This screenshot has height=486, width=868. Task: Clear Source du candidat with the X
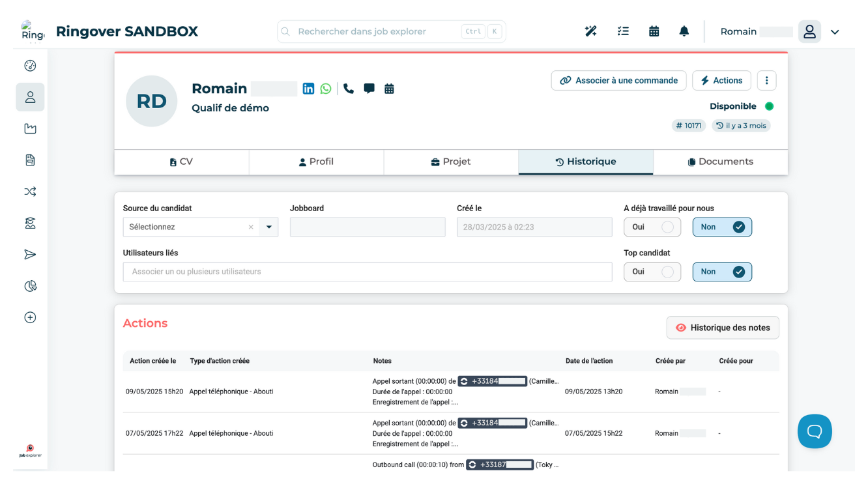point(251,227)
